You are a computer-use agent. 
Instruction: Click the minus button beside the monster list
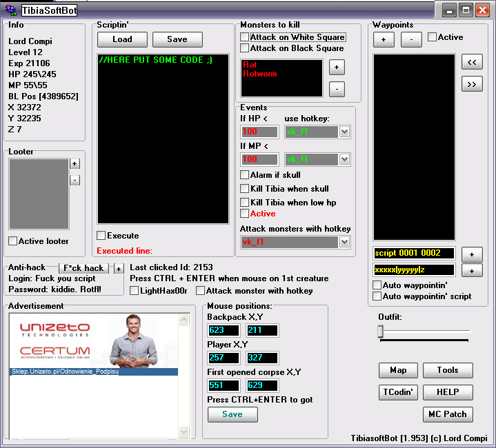coord(337,89)
